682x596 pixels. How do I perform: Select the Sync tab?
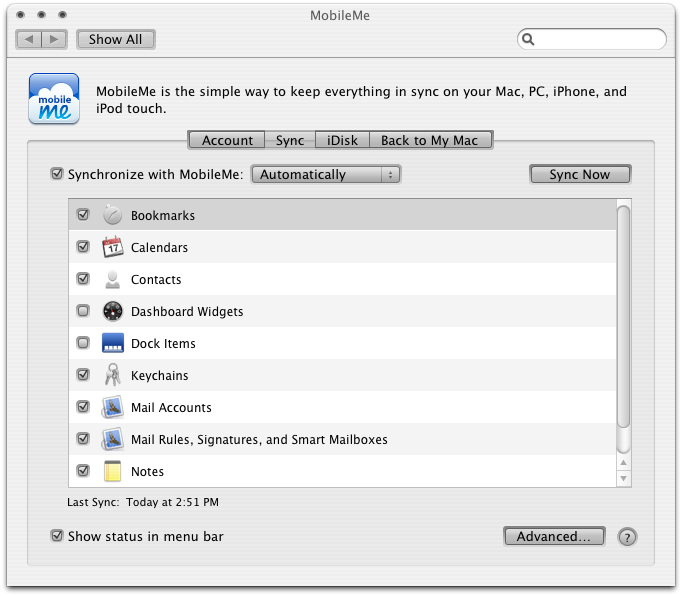coord(290,140)
